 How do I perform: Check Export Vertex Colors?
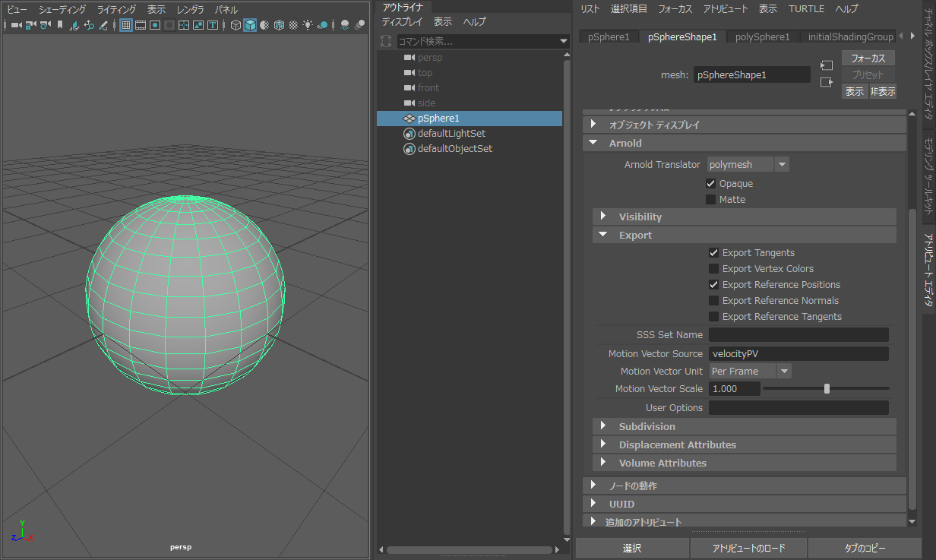coord(713,268)
